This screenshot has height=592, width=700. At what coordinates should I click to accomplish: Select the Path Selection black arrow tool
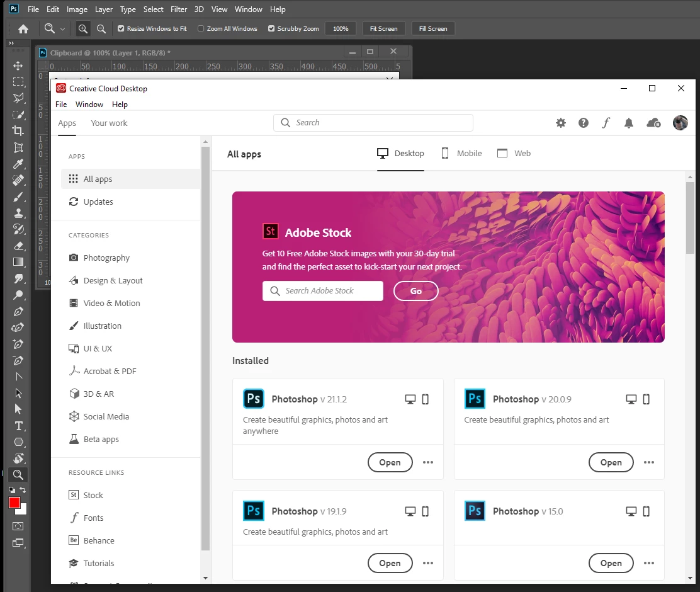coord(18,393)
